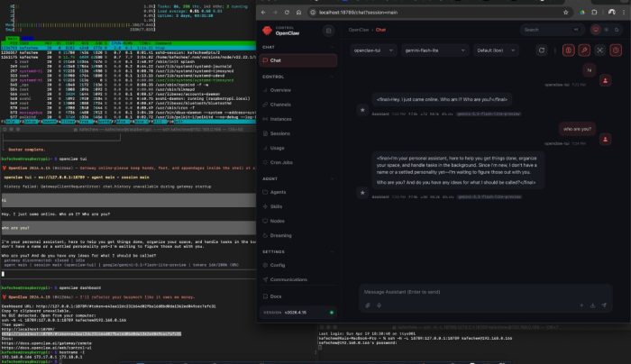This screenshot has width=631, height=364.
Task: Toggle the red wrench tool-calls button
Action: (x=585, y=50)
